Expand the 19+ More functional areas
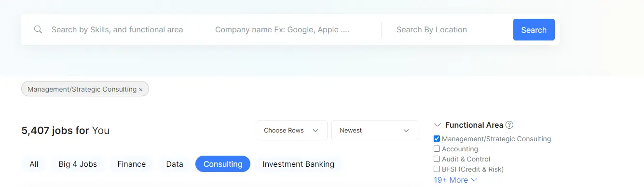The width and height of the screenshot is (644, 187). click(x=455, y=180)
